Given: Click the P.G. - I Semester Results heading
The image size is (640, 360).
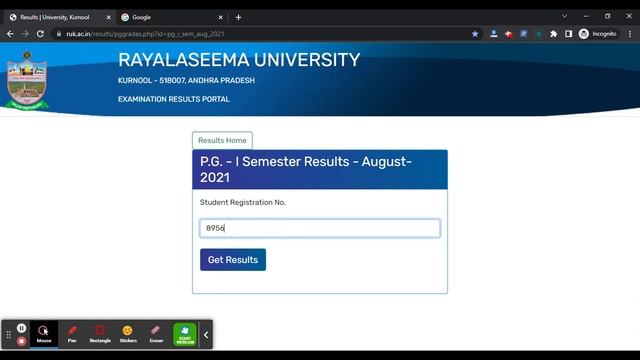Looking at the screenshot, I should (306, 169).
